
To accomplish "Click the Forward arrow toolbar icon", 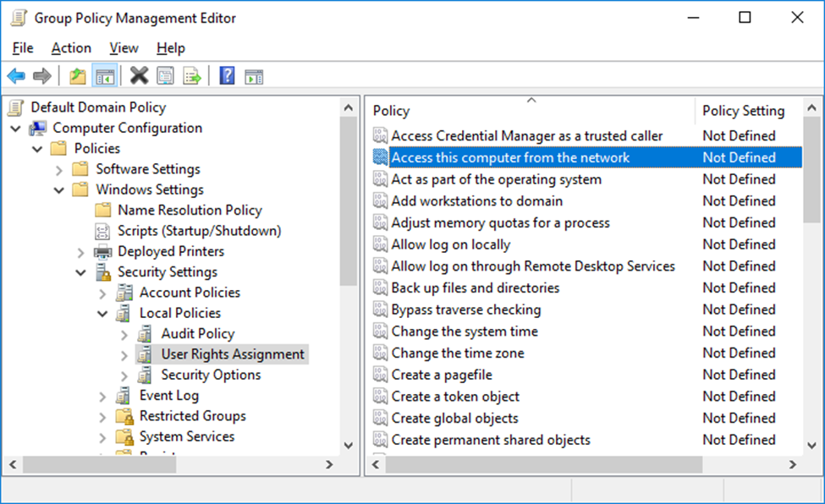I will 42,76.
